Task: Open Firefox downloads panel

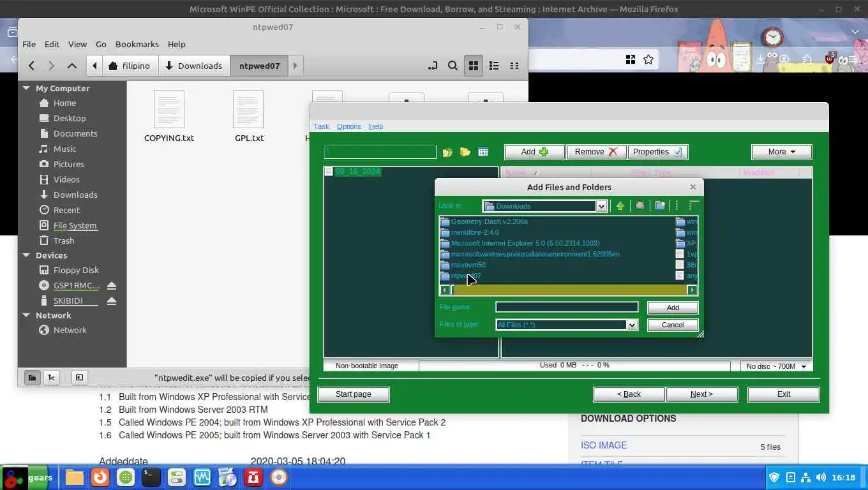Action: (x=761, y=59)
